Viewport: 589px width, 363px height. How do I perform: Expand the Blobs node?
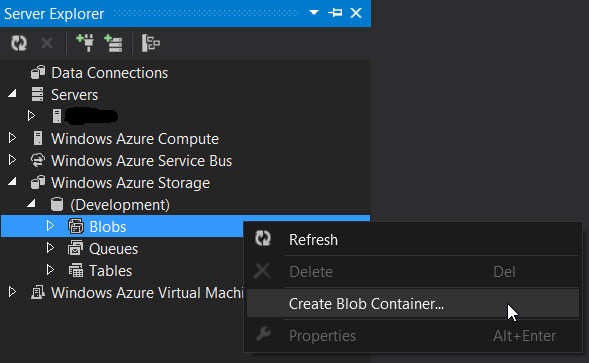tap(50, 226)
